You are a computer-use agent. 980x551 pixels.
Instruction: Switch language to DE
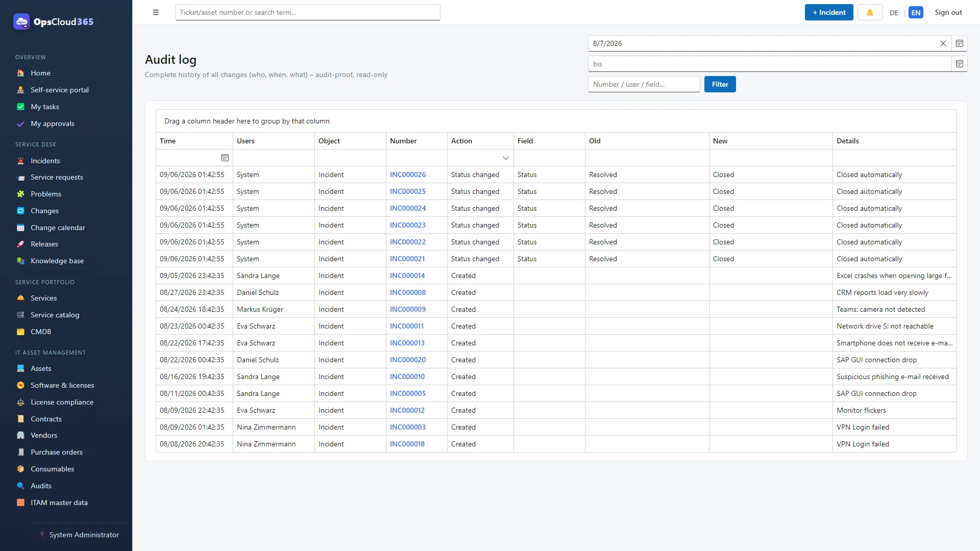894,13
